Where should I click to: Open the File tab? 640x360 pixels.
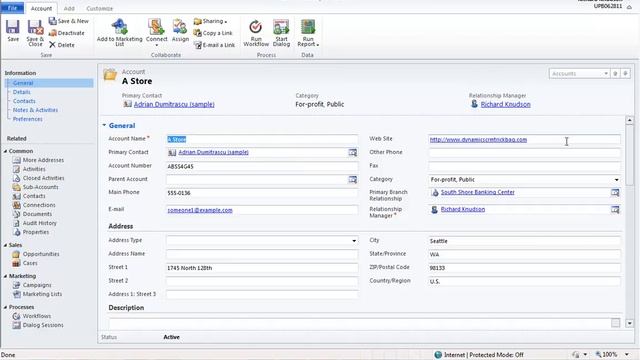click(x=13, y=8)
